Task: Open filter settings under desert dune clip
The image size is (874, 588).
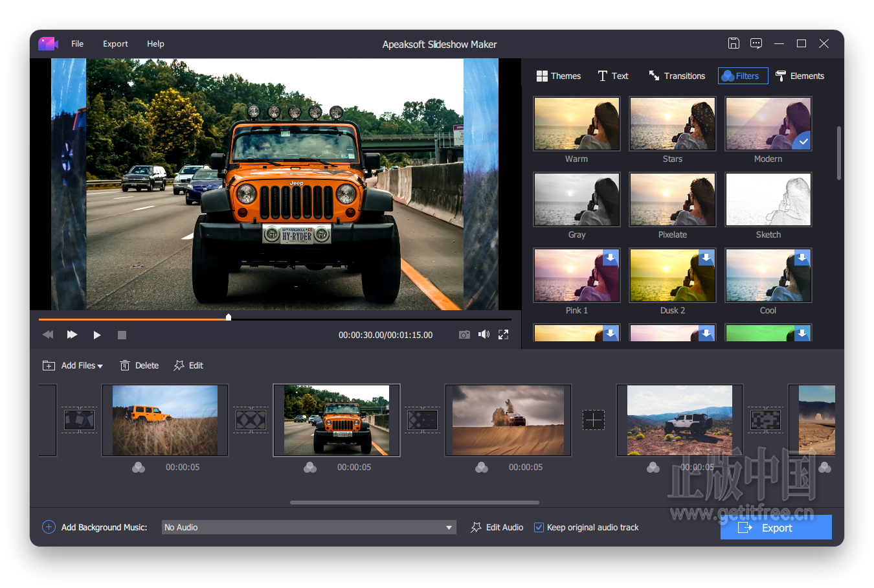Action: (482, 468)
